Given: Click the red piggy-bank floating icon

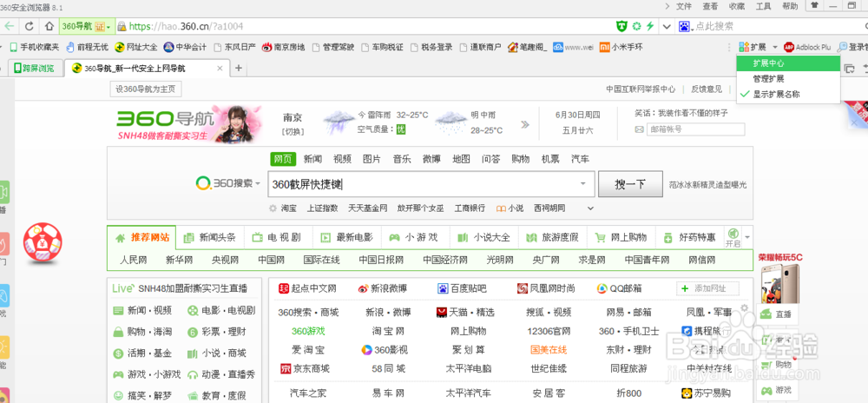Looking at the screenshot, I should 42,242.
